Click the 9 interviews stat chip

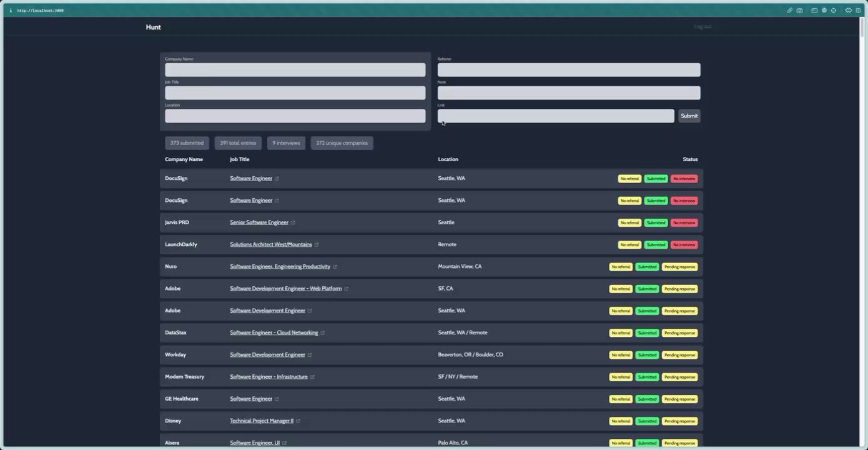tap(286, 143)
